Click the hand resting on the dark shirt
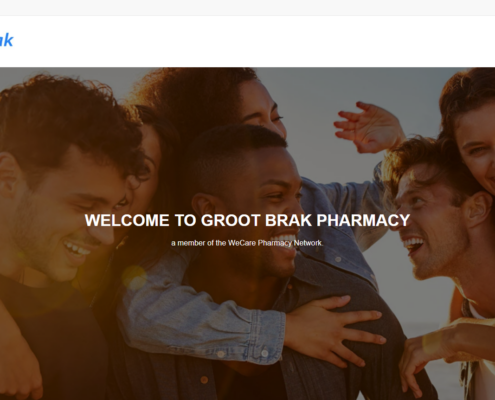The image size is (495, 400). pyautogui.click(x=335, y=328)
